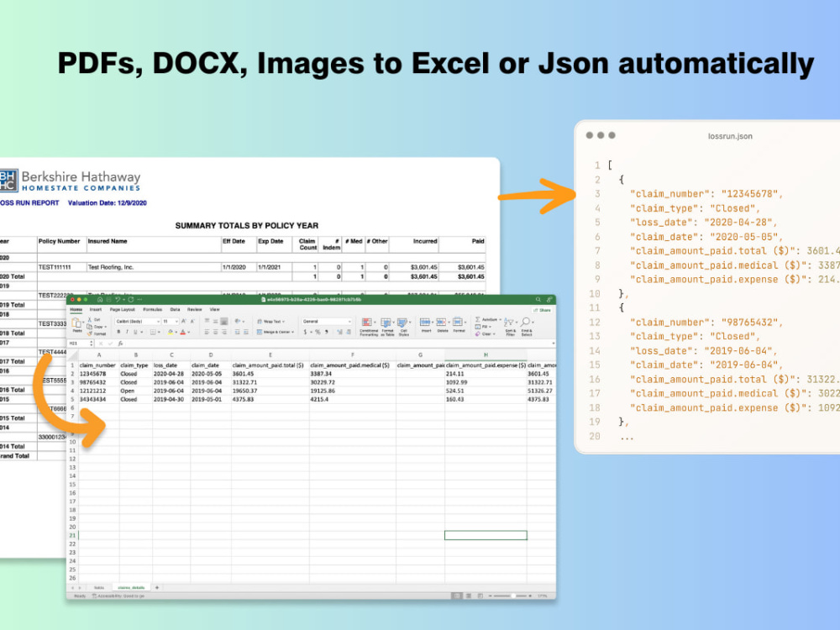Open the Page Layout ribbon tab
Image resolution: width=840 pixels, height=630 pixels.
coord(122,310)
